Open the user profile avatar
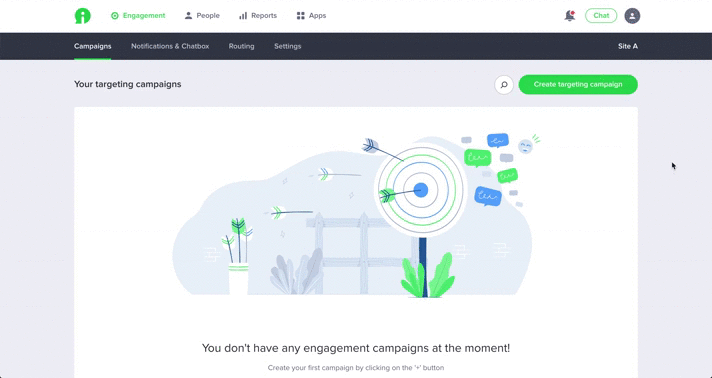The height and width of the screenshot is (378, 712). (632, 16)
